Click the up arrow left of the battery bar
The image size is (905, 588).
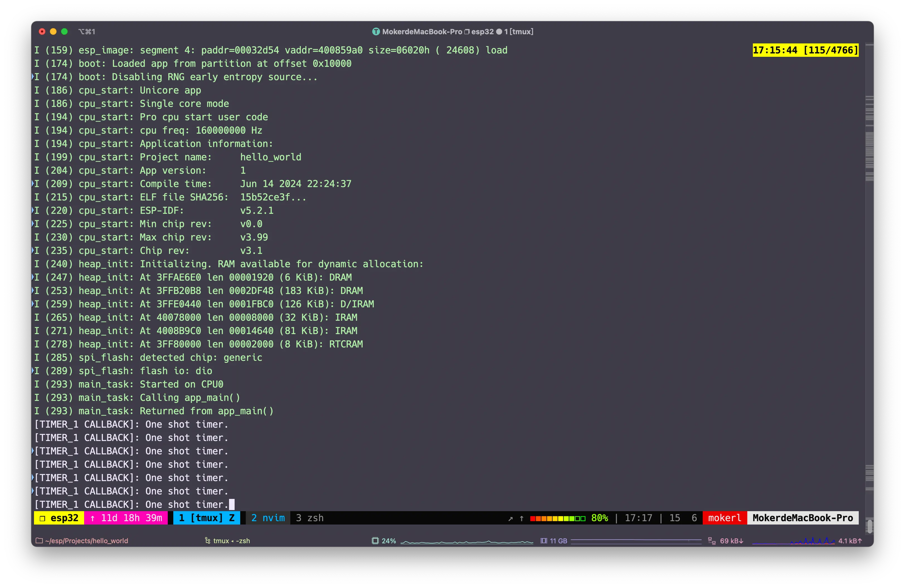522,518
